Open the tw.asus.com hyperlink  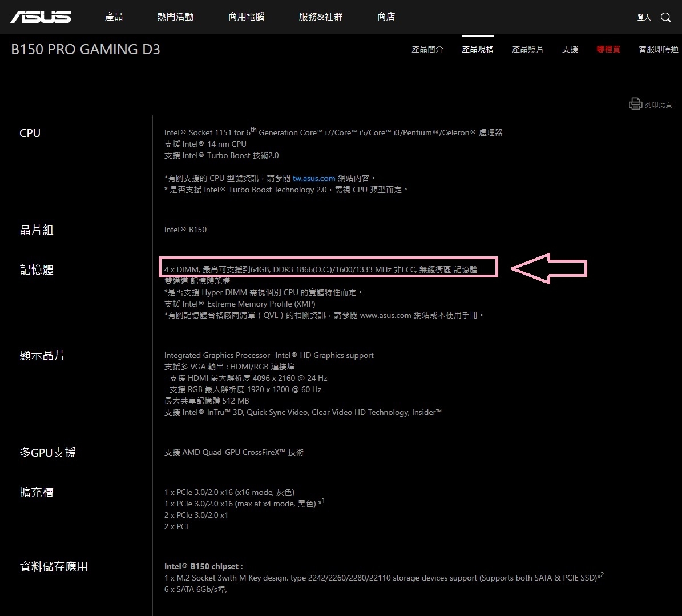[313, 178]
